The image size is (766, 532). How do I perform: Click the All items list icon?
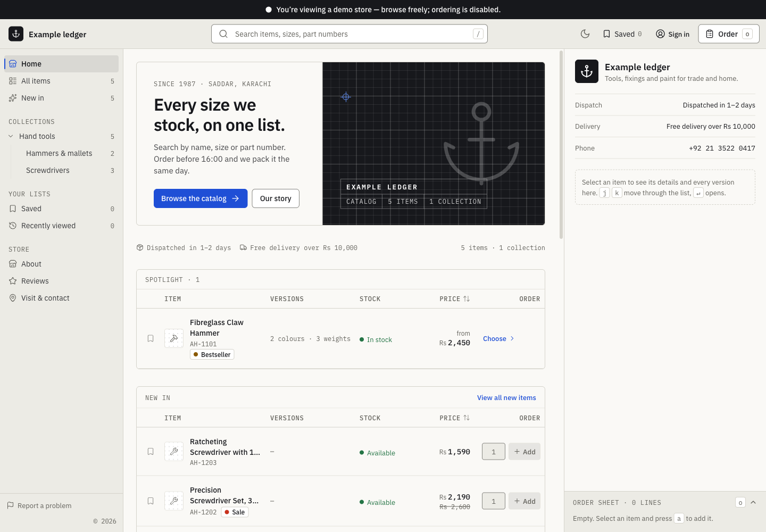pyautogui.click(x=13, y=81)
